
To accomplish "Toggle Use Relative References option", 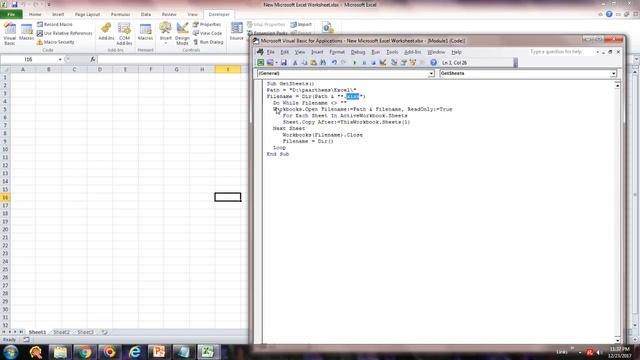I will [64, 33].
